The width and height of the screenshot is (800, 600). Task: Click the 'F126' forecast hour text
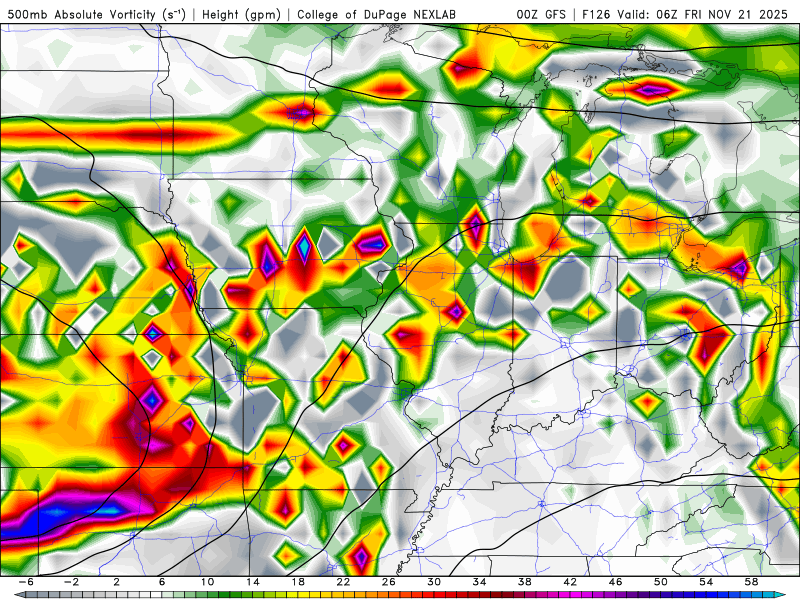tap(595, 15)
